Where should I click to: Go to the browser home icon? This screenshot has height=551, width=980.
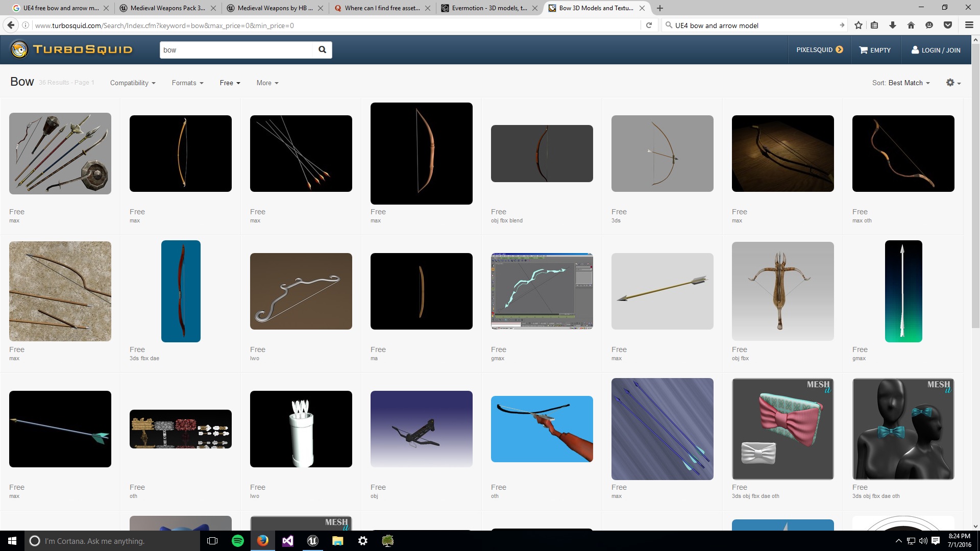pos(911,25)
